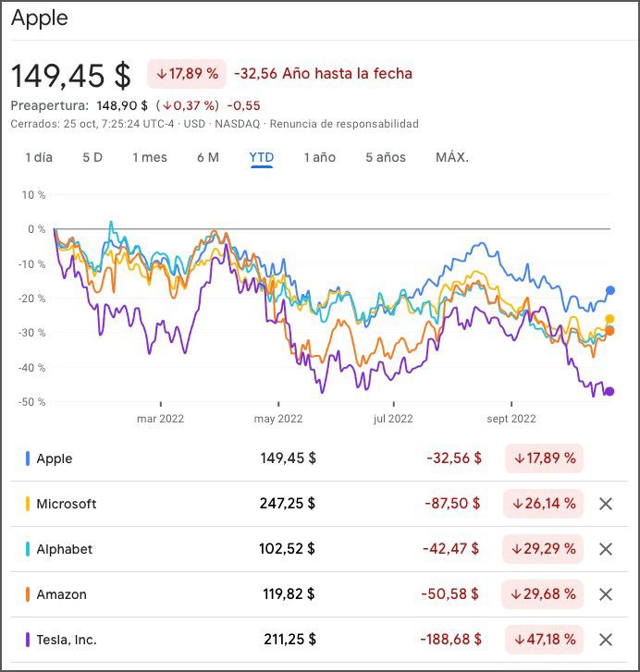
Task: Remove Amazon from the comparison
Action: coord(606,594)
